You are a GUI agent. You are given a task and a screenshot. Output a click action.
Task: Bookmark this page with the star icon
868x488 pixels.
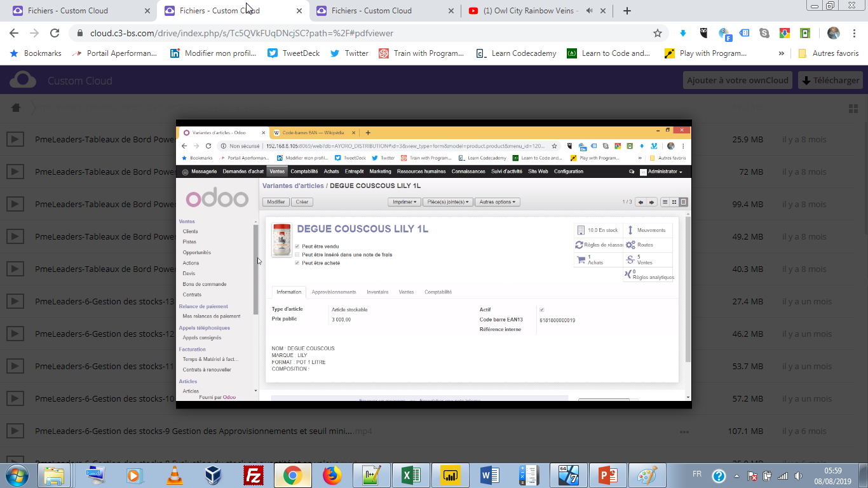pos(658,33)
